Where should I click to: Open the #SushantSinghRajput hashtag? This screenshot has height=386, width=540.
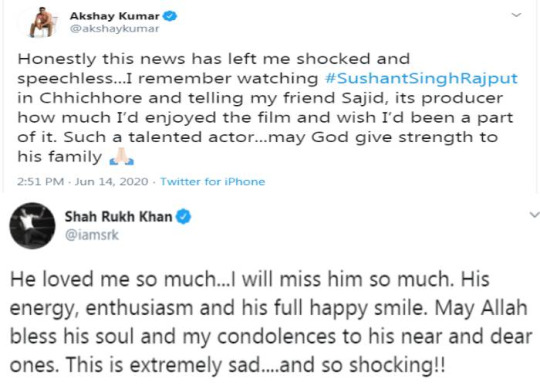(421, 79)
